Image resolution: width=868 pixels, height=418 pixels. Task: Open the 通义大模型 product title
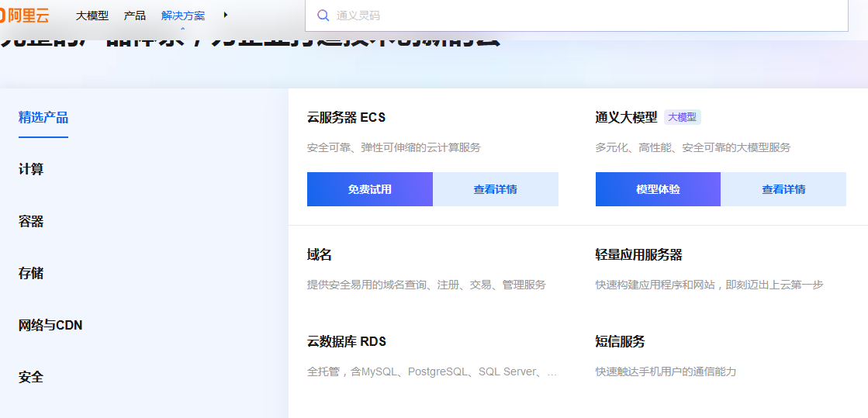click(x=626, y=117)
